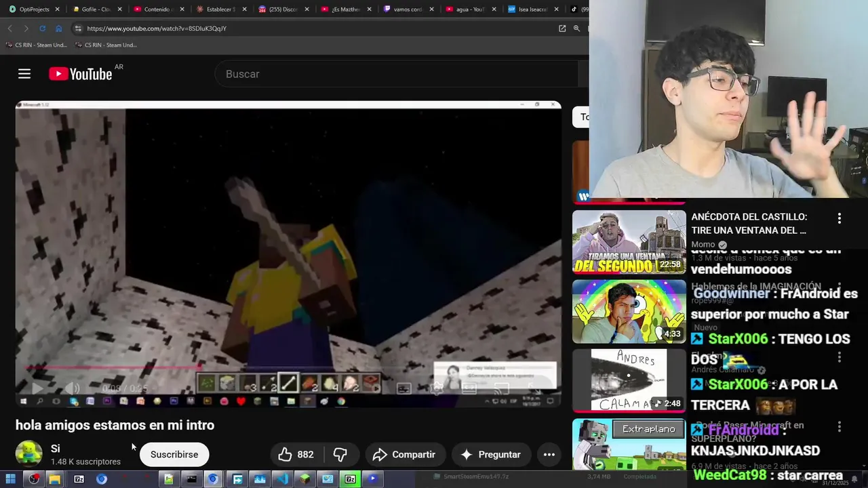Open OBS-style round icon on taskbar
868x488 pixels.
click(33, 479)
